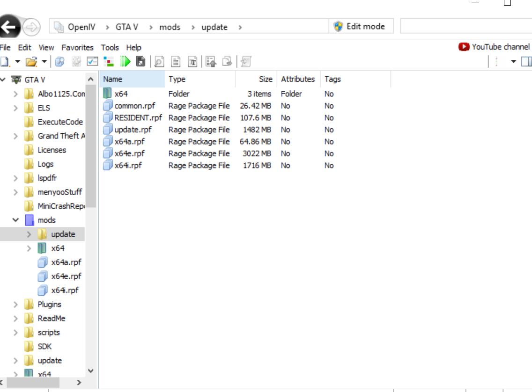The height and width of the screenshot is (392, 532).
Task: Click the grayed grid tool toolbar icon
Action: [x=76, y=62]
